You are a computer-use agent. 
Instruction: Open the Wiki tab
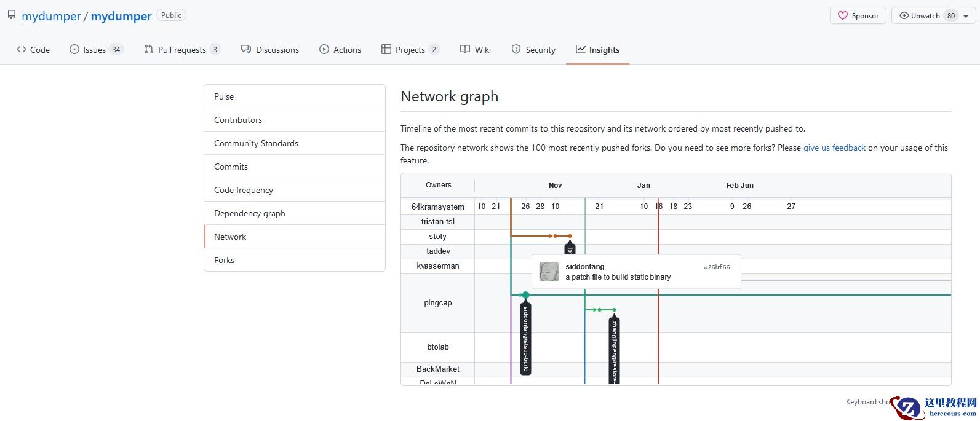point(476,50)
